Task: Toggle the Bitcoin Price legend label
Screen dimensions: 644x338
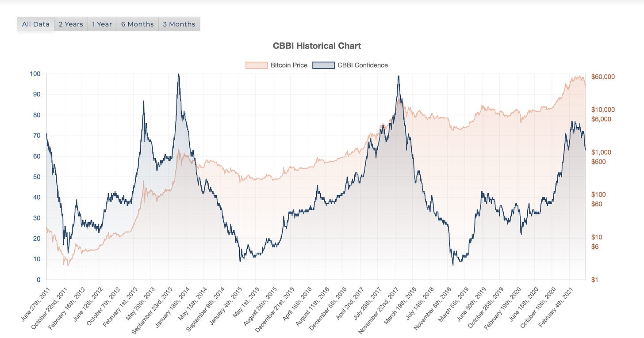Action: tap(289, 65)
